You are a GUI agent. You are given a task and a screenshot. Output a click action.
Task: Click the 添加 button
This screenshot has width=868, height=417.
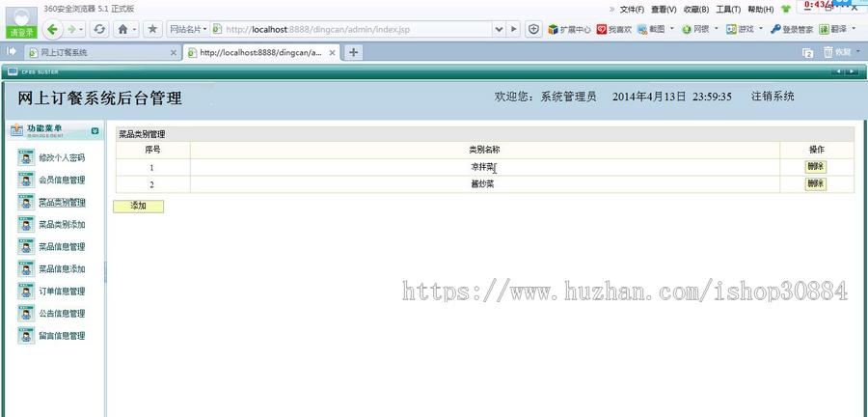tap(138, 206)
